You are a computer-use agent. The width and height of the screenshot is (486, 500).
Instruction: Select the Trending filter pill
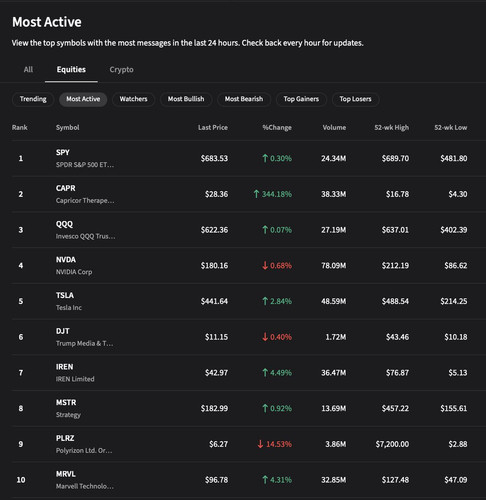(33, 99)
